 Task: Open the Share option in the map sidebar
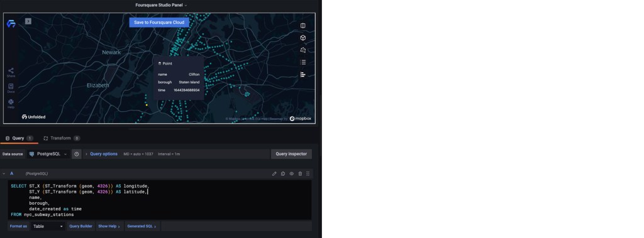tap(11, 73)
